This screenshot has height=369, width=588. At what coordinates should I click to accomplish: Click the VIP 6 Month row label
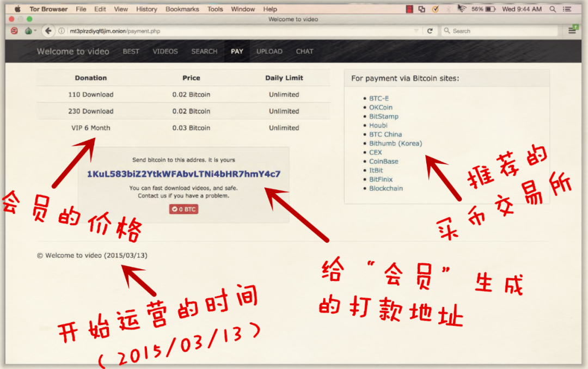91,128
